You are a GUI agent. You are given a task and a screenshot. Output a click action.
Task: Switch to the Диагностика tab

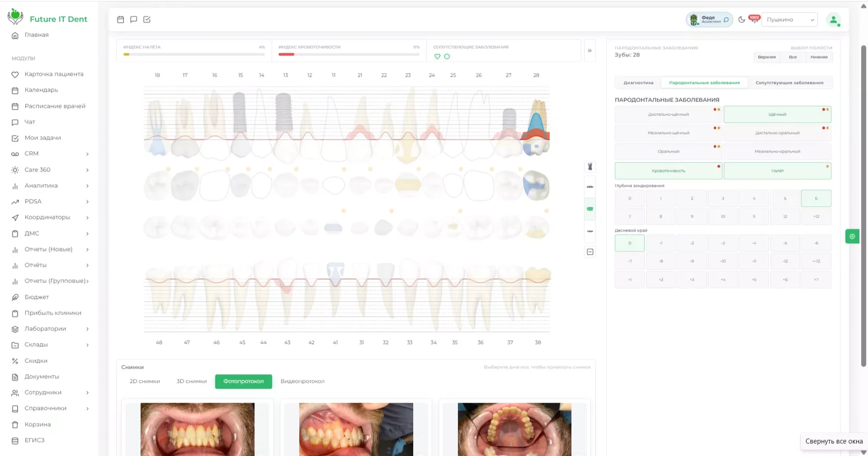click(x=638, y=83)
